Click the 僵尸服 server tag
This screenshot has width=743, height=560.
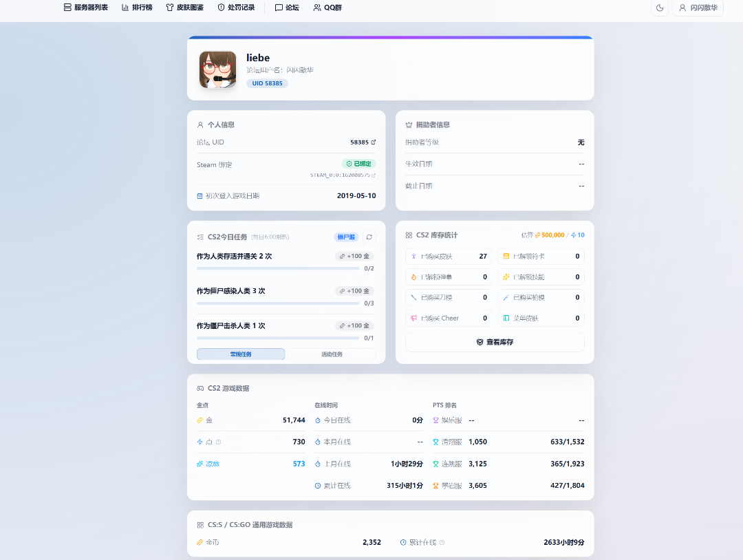(x=346, y=237)
